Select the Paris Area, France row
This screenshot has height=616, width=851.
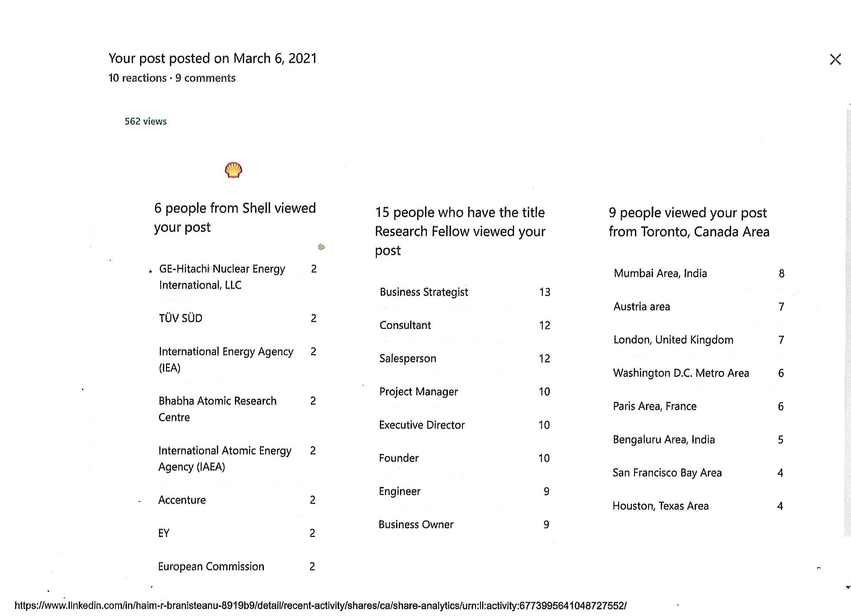654,406
